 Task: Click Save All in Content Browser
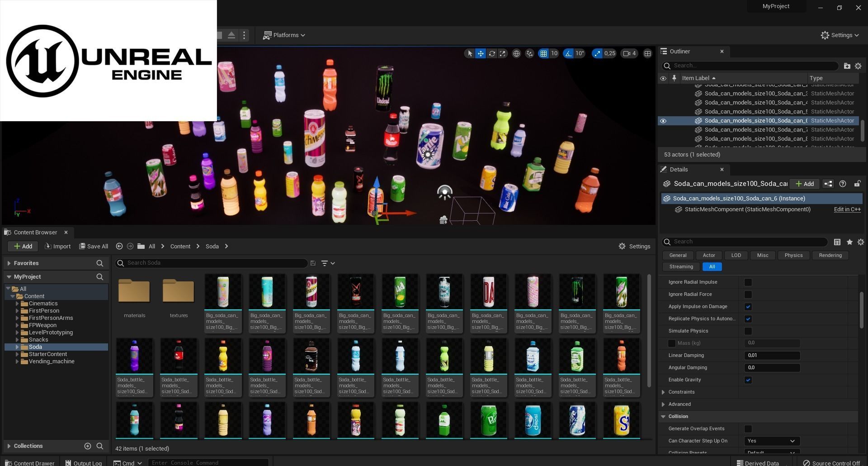click(x=94, y=247)
